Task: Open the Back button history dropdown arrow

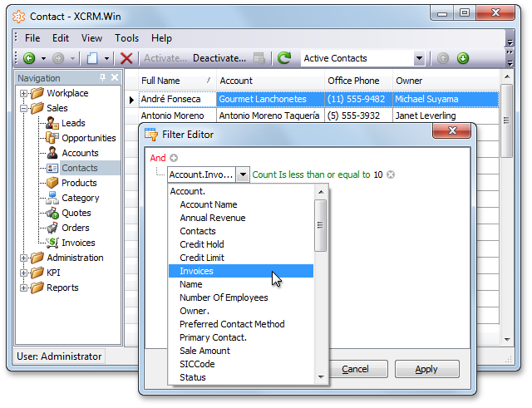Action: point(43,59)
